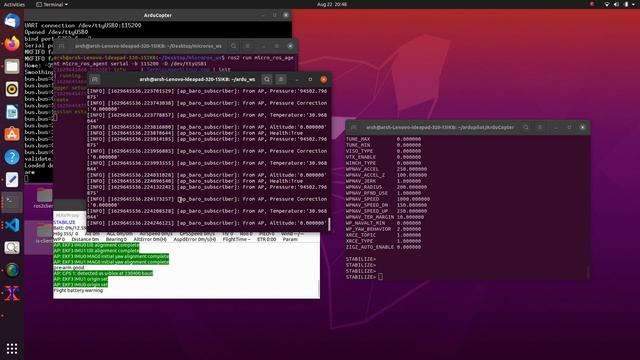Launch Firefox from the dock
Image resolution: width=640 pixels, height=360 pixels.
(x=12, y=43)
